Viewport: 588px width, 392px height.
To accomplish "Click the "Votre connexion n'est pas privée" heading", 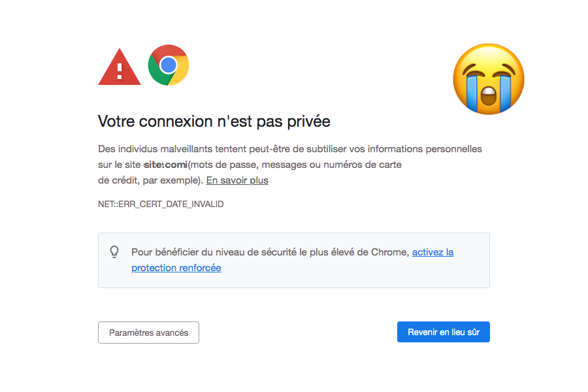I will [x=214, y=122].
